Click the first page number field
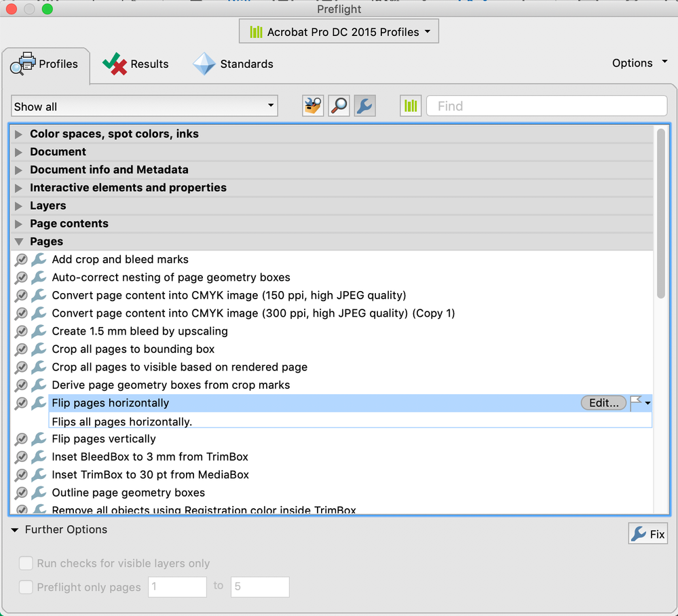 click(x=177, y=587)
